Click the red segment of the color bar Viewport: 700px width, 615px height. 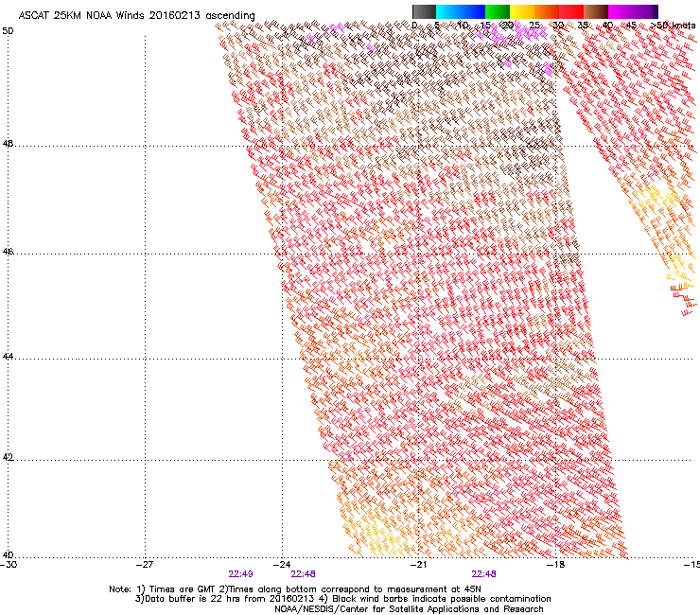pos(571,11)
